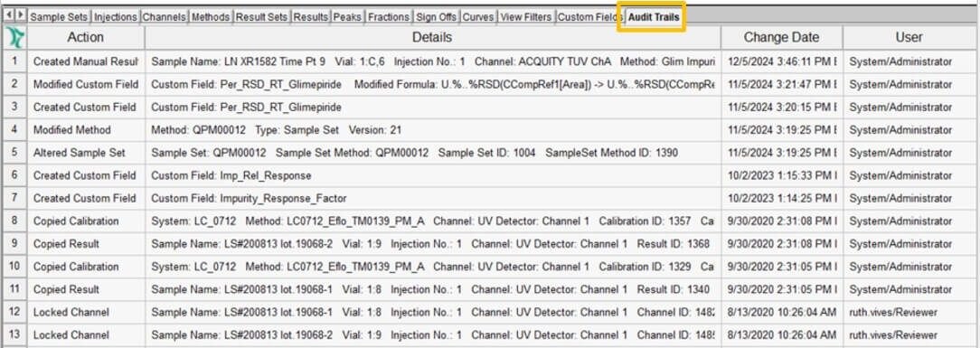Click the User column header

909,37
